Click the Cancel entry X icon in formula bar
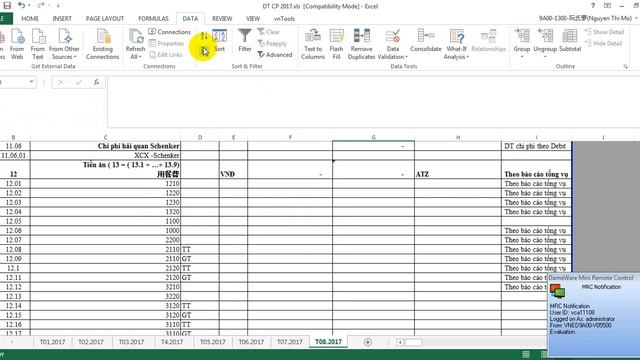Screen dimensions: 640x360 pos(60,82)
